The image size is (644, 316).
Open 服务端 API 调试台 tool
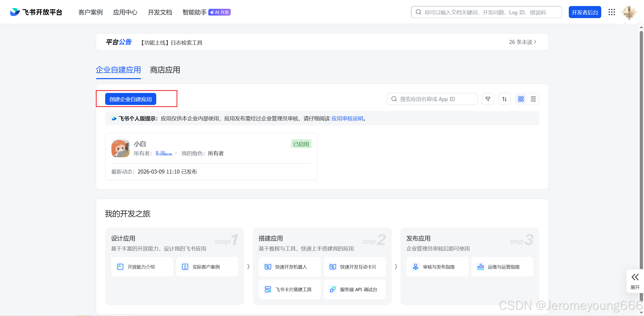[x=354, y=289]
